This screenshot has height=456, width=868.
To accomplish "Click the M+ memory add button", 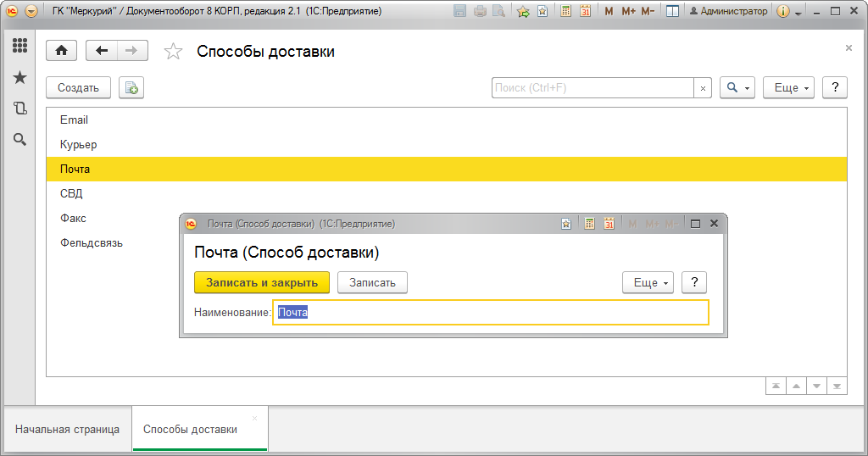I will click(x=628, y=11).
